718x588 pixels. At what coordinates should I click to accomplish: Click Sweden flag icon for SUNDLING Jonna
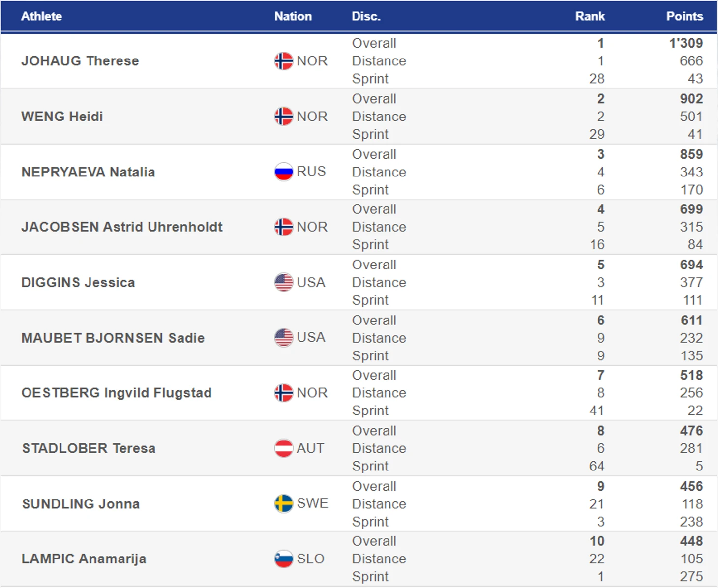click(283, 503)
